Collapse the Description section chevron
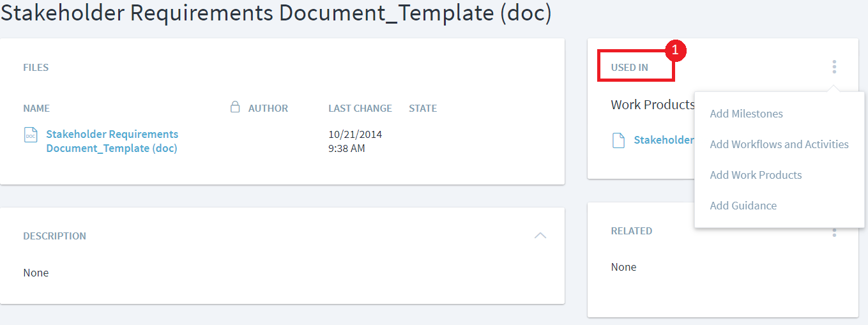The height and width of the screenshot is (325, 868). (x=540, y=236)
